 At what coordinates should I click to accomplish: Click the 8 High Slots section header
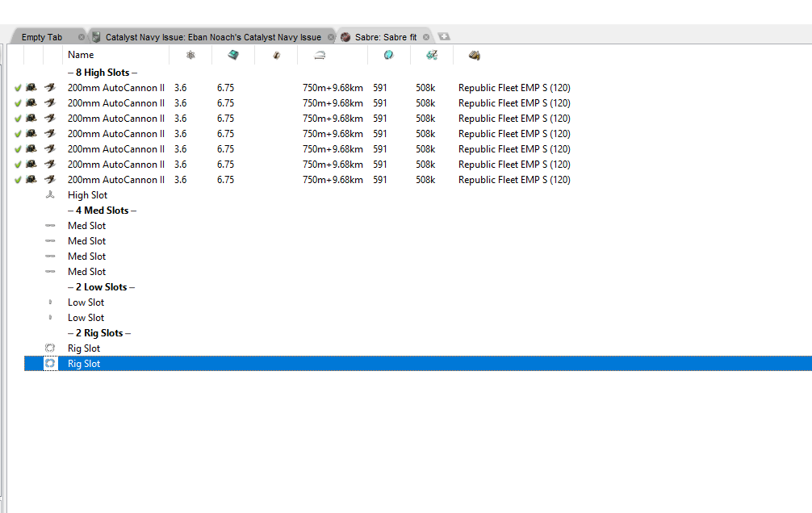coord(103,73)
